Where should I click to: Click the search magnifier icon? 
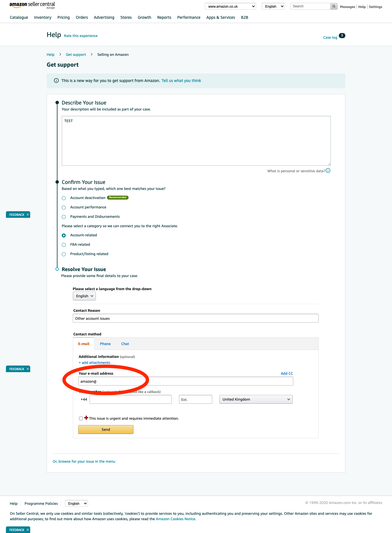pyautogui.click(x=334, y=6)
